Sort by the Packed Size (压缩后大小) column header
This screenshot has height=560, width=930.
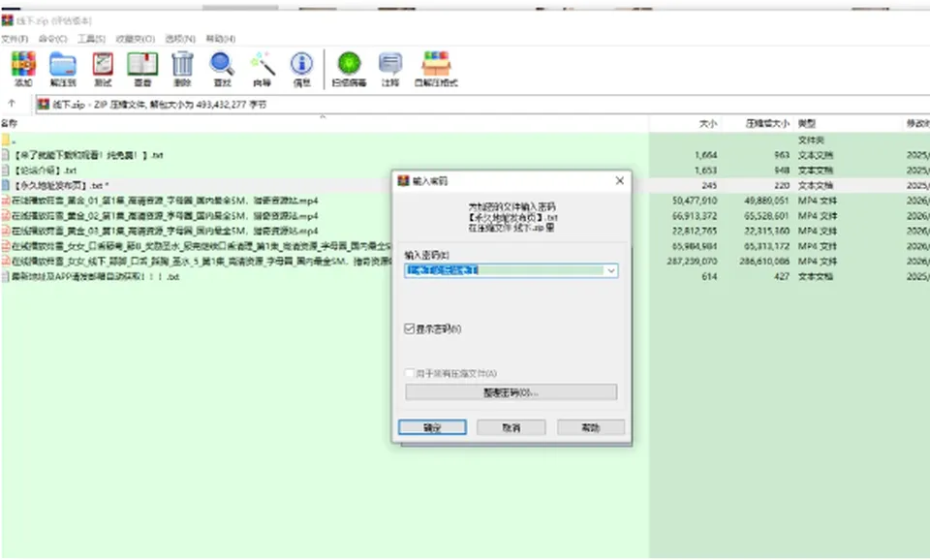tap(767, 123)
